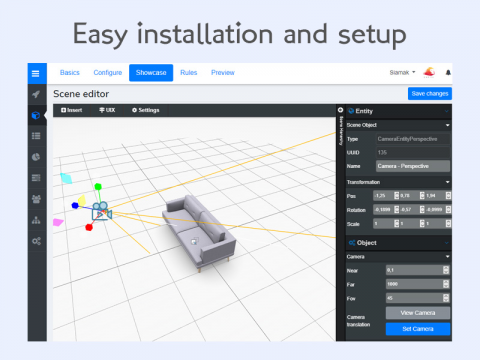Adjust the Pos Z stepper arrows
The image size is (480, 360).
448,196
